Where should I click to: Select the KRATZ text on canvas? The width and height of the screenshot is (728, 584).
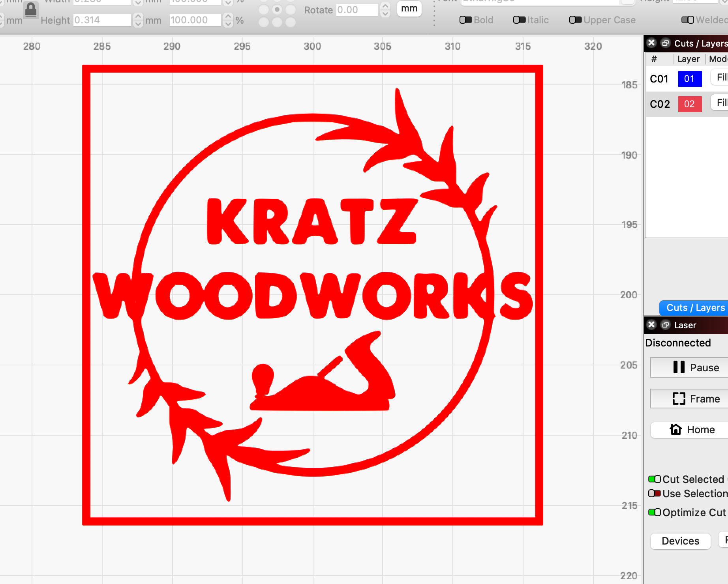coord(312,221)
